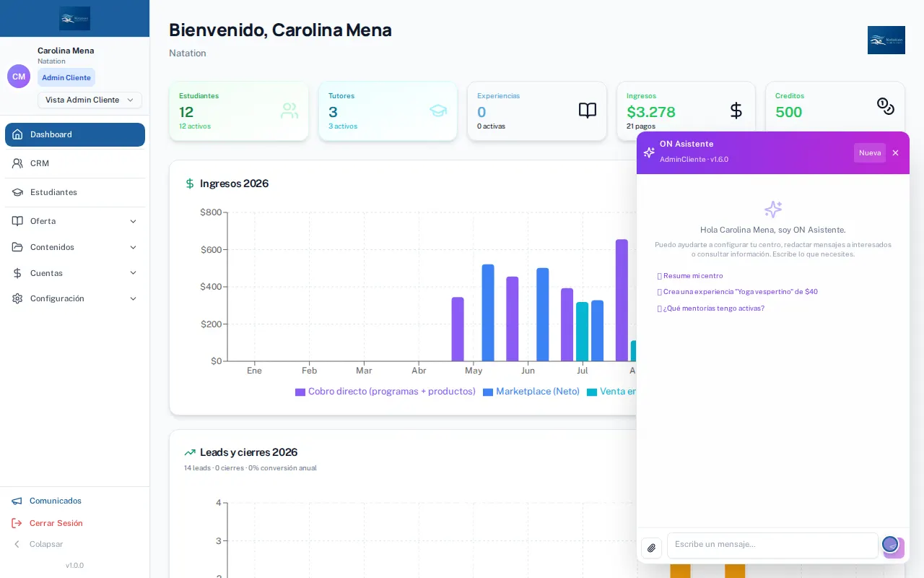Screen dimensions: 924x578
Task: Go to Estudiantes in the sidebar
Action: tap(75, 192)
